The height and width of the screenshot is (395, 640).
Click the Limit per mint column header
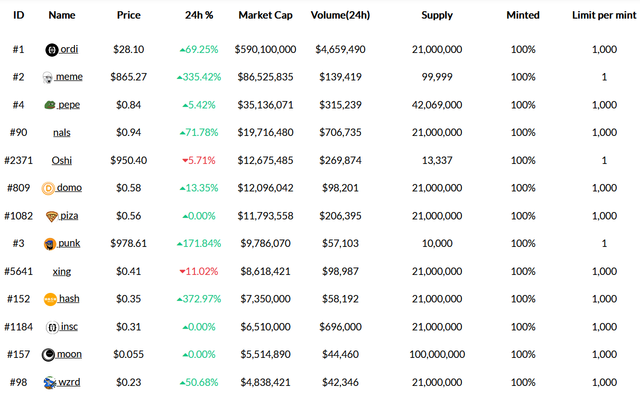click(604, 15)
